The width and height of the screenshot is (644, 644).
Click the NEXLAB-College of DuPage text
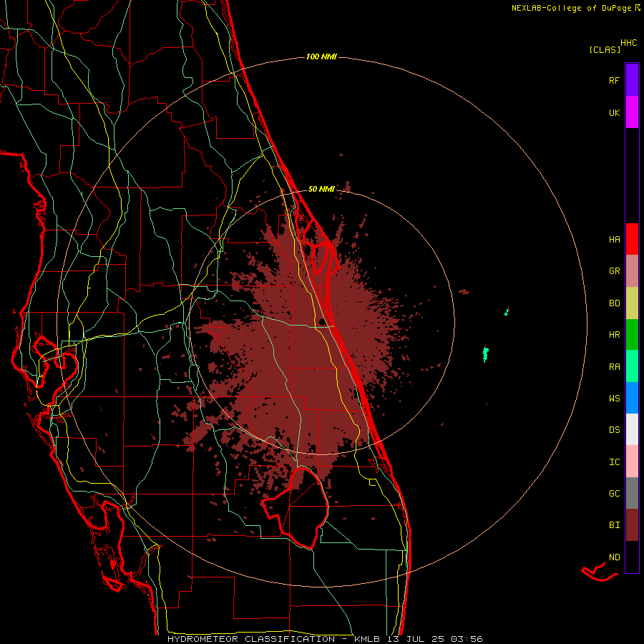[x=571, y=8]
